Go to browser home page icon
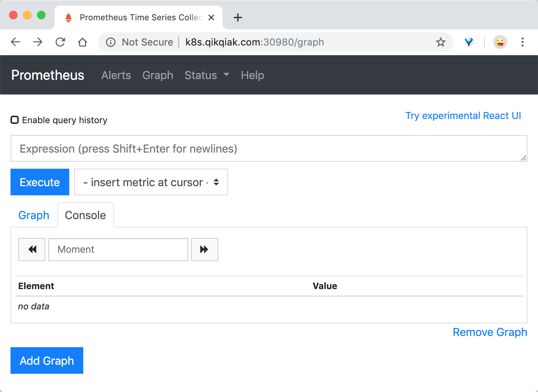The image size is (538, 392). point(83,42)
